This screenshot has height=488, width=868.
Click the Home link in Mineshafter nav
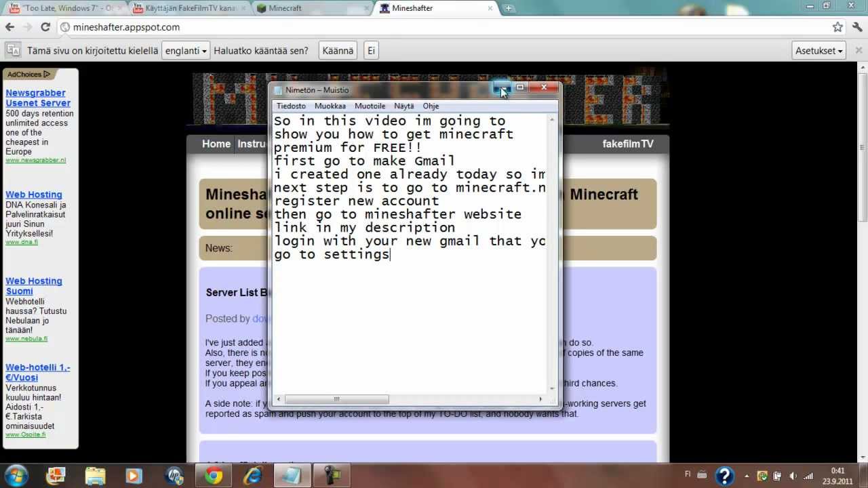click(x=216, y=144)
